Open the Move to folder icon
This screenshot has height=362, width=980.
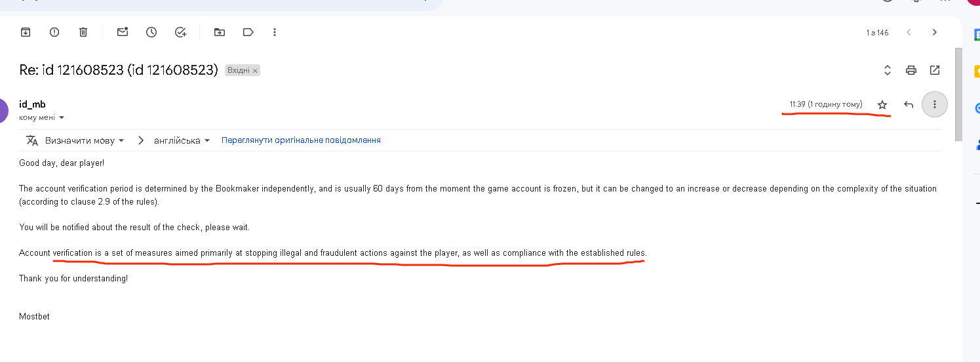pos(220,32)
